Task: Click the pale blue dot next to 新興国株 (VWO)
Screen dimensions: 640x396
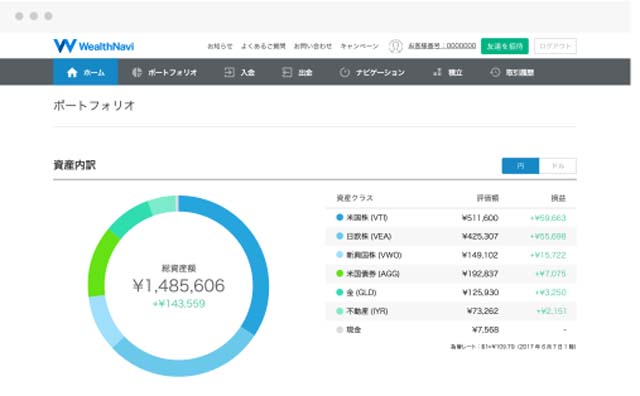Action: tap(340, 255)
